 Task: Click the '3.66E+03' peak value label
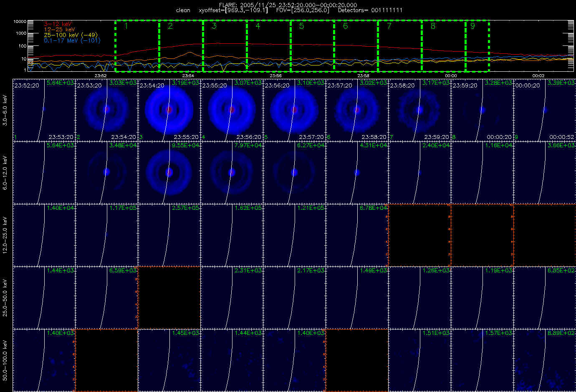pos(561,146)
